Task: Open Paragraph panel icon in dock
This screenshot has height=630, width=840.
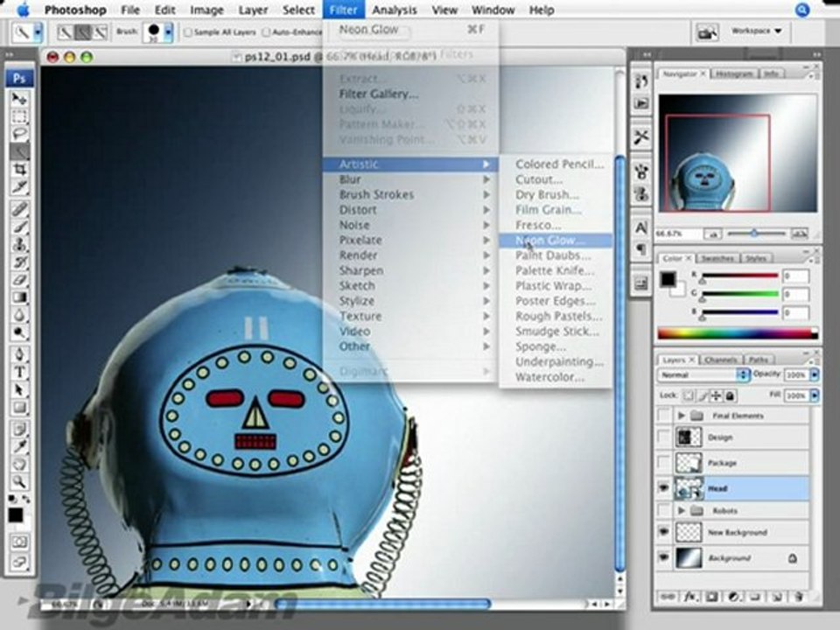Action: click(640, 249)
